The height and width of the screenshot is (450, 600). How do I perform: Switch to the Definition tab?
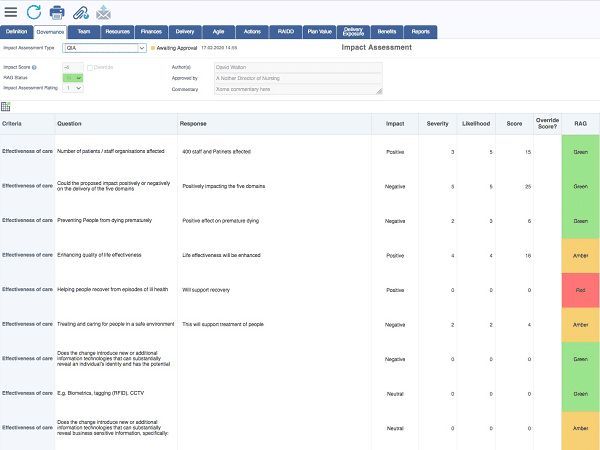(x=16, y=32)
